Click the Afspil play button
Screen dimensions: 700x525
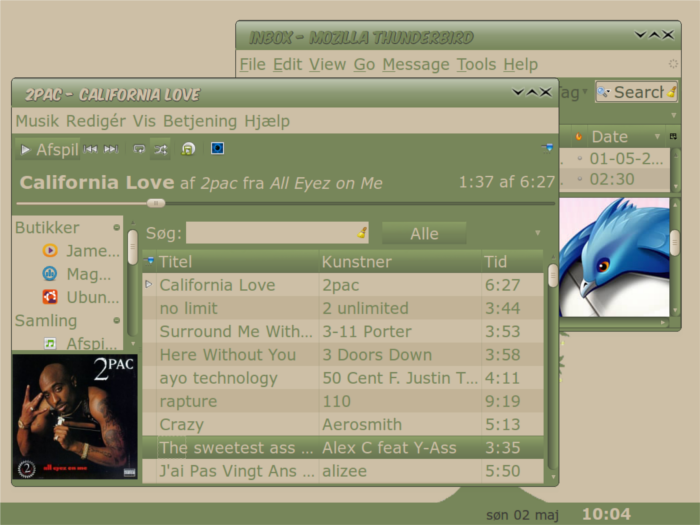49,150
